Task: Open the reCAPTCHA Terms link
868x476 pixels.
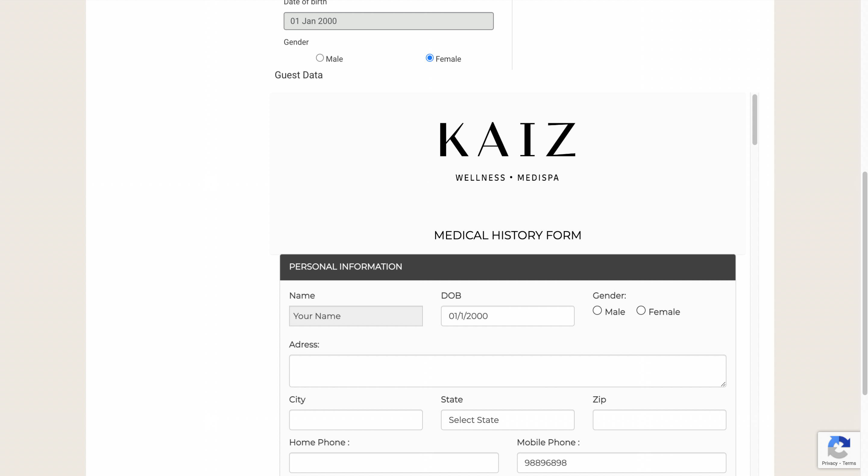Action: click(849, 463)
